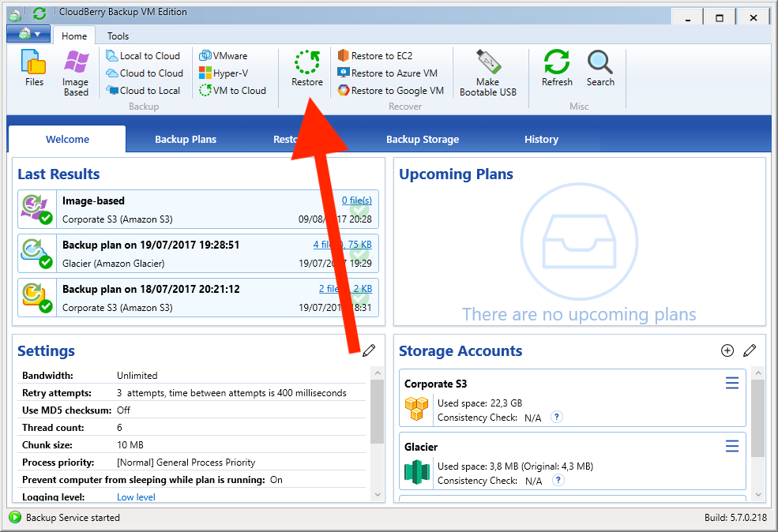This screenshot has height=532, width=778.
Task: Select VM to Cloud backup
Action: click(x=233, y=91)
